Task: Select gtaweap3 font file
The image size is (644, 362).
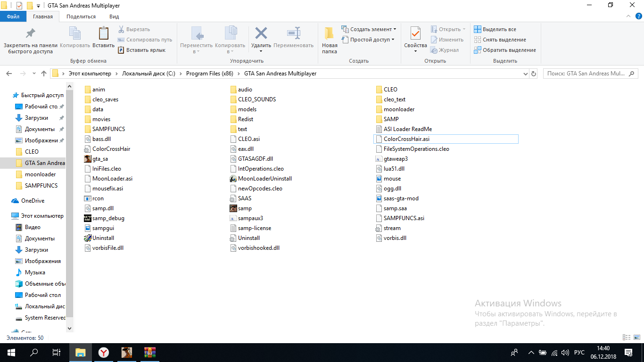Action: pyautogui.click(x=392, y=159)
